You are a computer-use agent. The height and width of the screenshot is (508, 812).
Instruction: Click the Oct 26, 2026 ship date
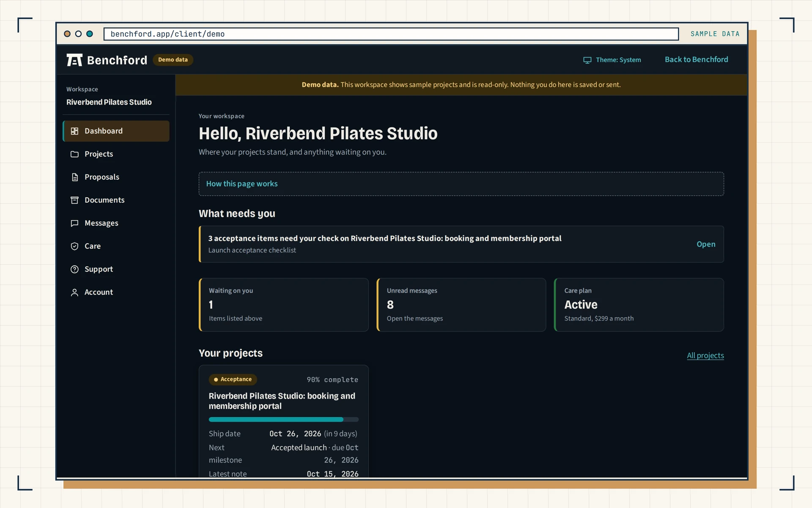coord(295,433)
